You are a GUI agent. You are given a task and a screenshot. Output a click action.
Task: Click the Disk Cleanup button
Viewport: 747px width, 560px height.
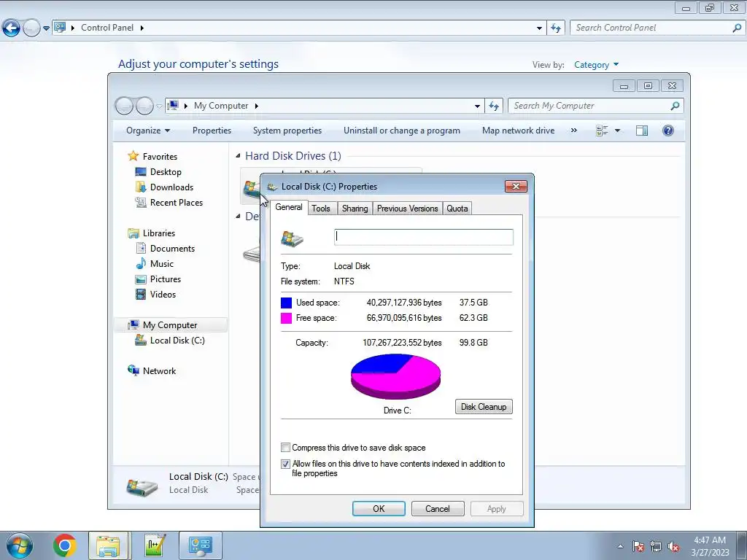tap(484, 407)
